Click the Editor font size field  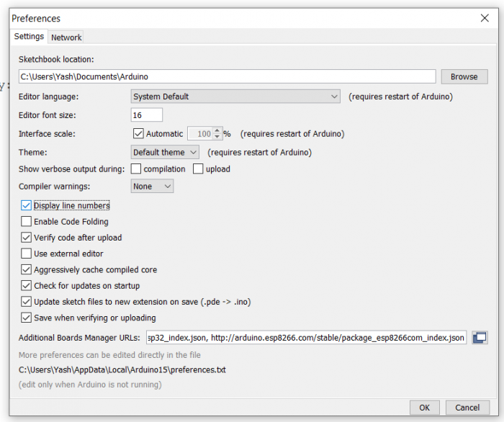click(147, 115)
